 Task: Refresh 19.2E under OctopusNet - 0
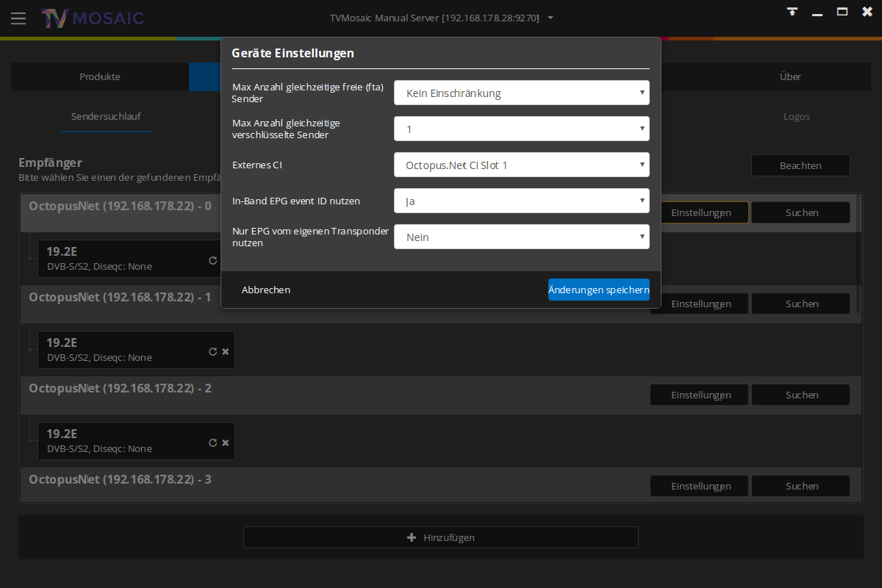(213, 260)
